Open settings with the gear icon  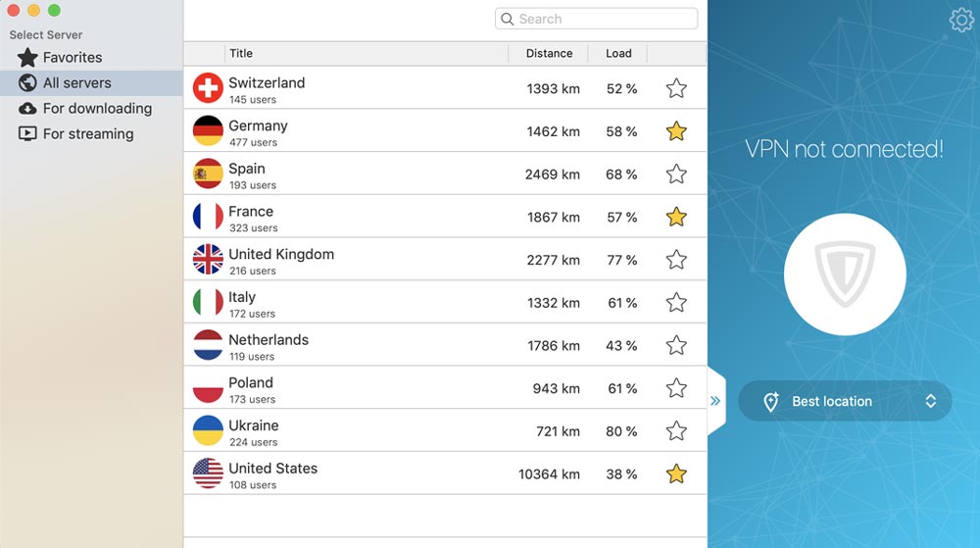(961, 20)
